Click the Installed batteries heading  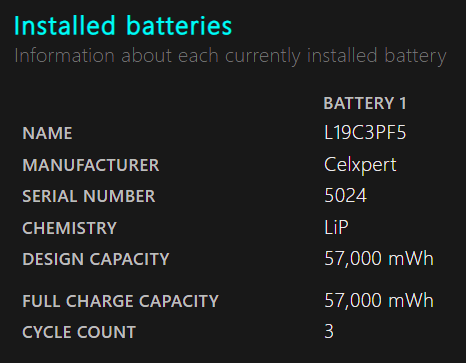[123, 26]
